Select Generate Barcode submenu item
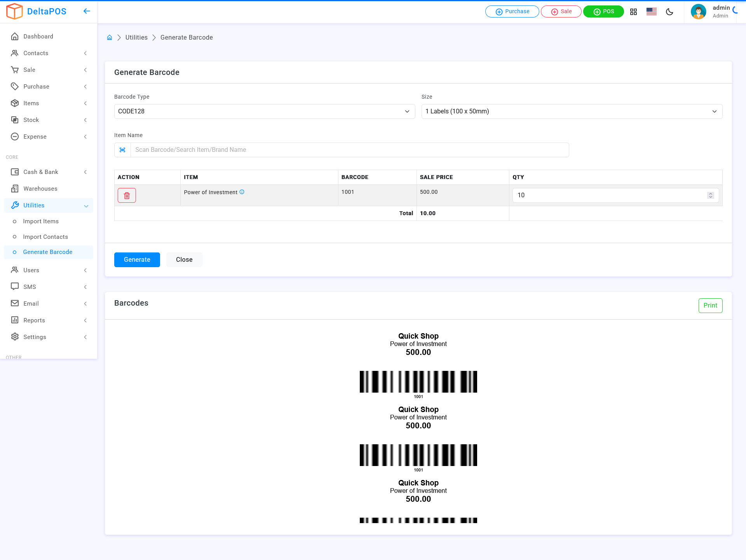 [49, 252]
